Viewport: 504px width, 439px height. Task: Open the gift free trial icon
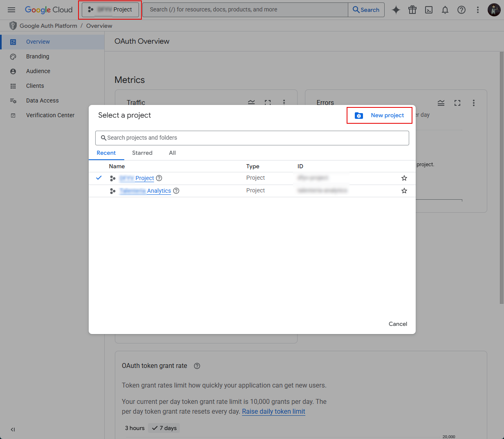[x=412, y=10]
